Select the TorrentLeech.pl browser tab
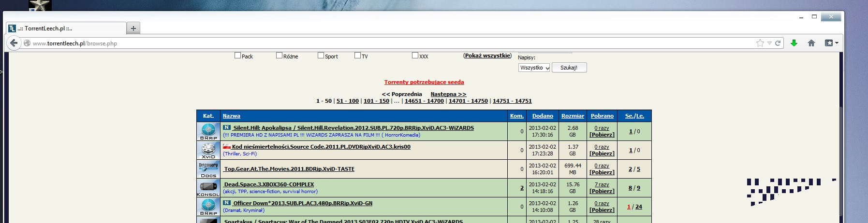The image size is (868, 223). click(x=66, y=28)
